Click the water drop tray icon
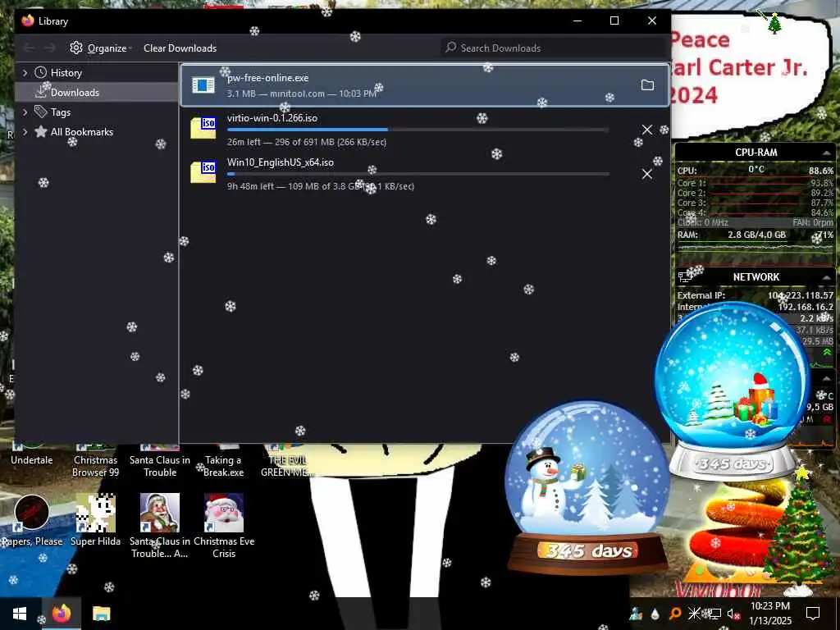The width and height of the screenshot is (840, 630). tap(655, 614)
